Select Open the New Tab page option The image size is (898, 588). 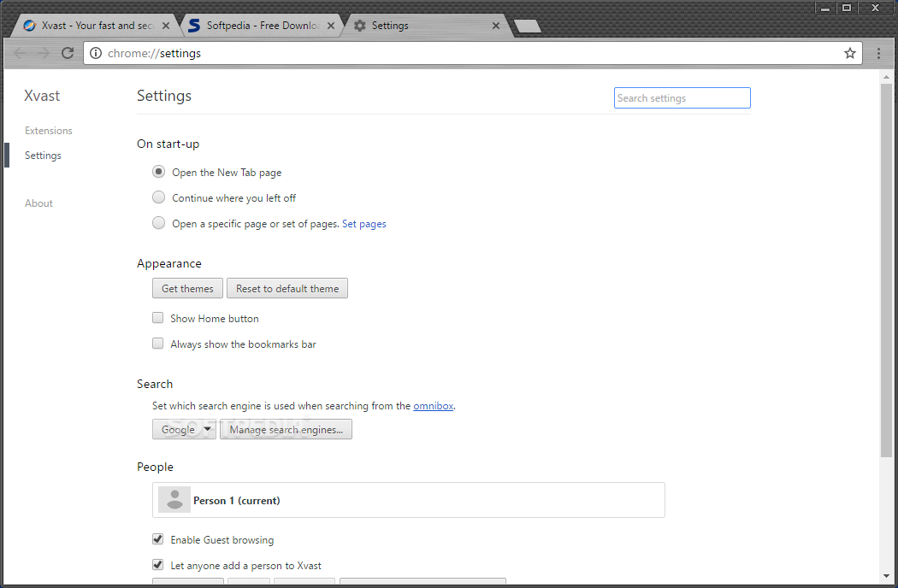click(x=158, y=172)
